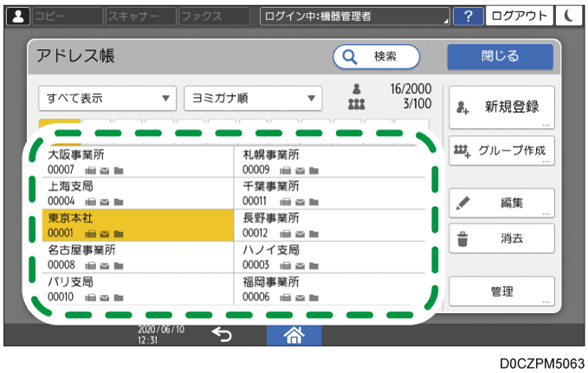Viewport: 588px width, 373px height.
Task: Select address entry 名古屋事業所
Action: pyautogui.click(x=137, y=257)
